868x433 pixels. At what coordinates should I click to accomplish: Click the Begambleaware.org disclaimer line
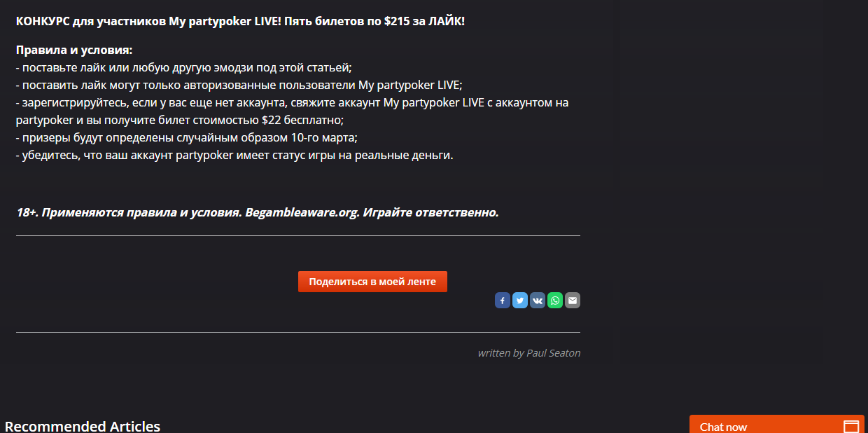258,212
